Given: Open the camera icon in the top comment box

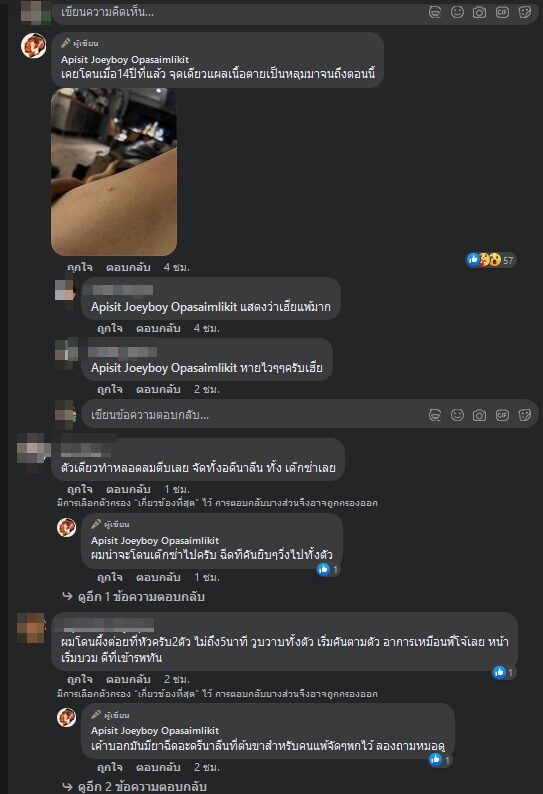Looking at the screenshot, I should click(x=479, y=12).
